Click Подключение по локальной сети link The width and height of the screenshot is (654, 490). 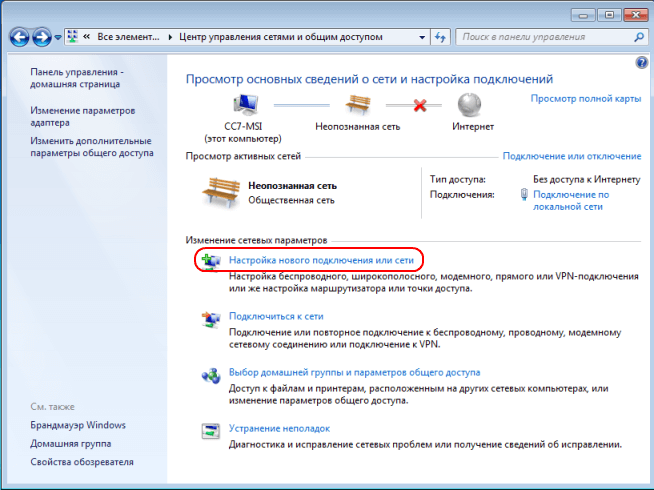click(x=571, y=200)
